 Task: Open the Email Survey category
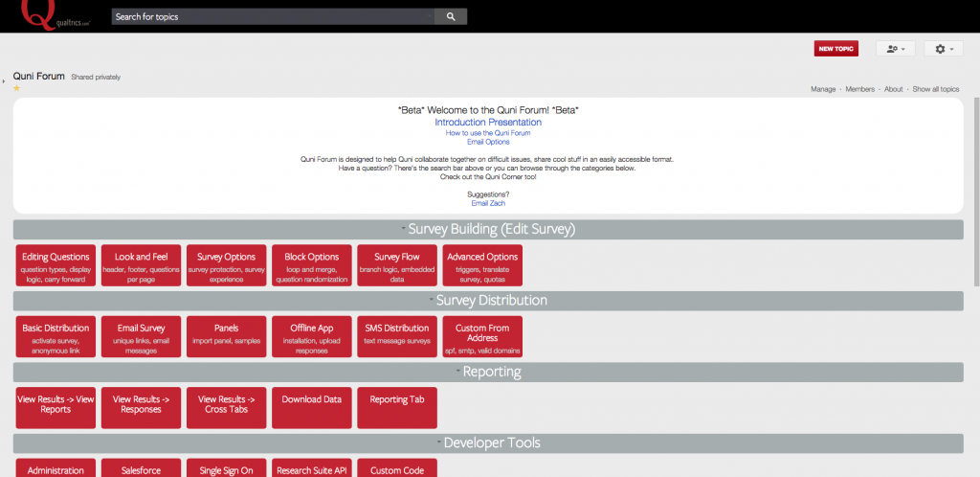point(142,336)
